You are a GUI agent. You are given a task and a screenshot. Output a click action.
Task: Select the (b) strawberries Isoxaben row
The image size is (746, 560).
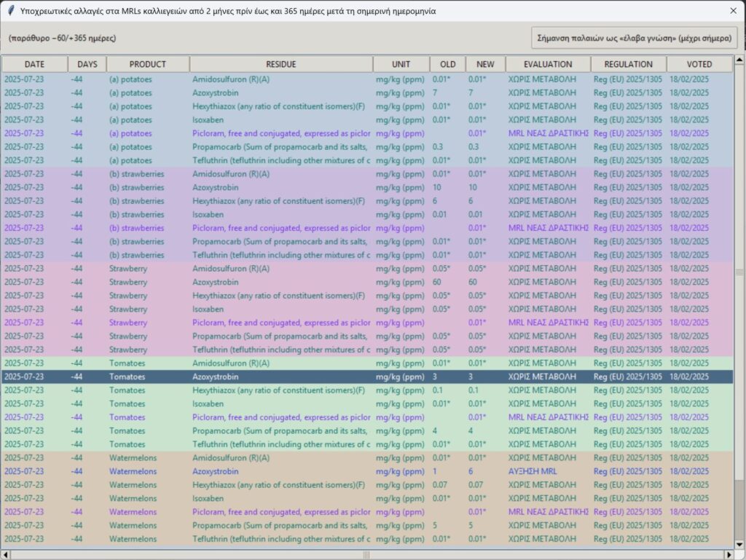point(367,214)
